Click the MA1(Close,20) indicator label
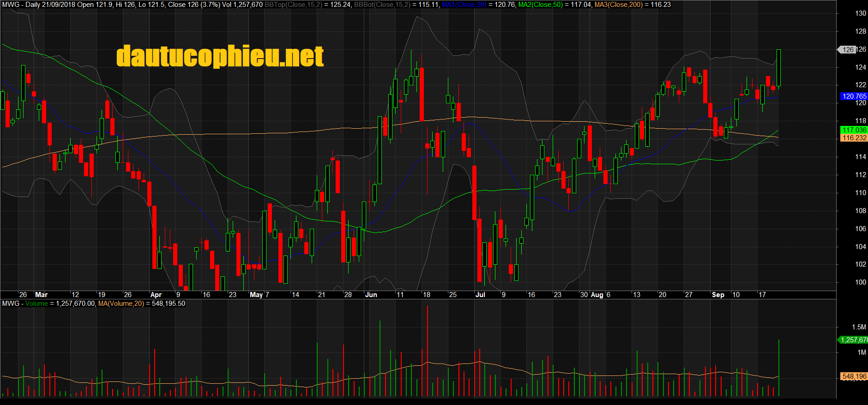Image resolution: width=868 pixels, height=405 pixels. (x=464, y=5)
